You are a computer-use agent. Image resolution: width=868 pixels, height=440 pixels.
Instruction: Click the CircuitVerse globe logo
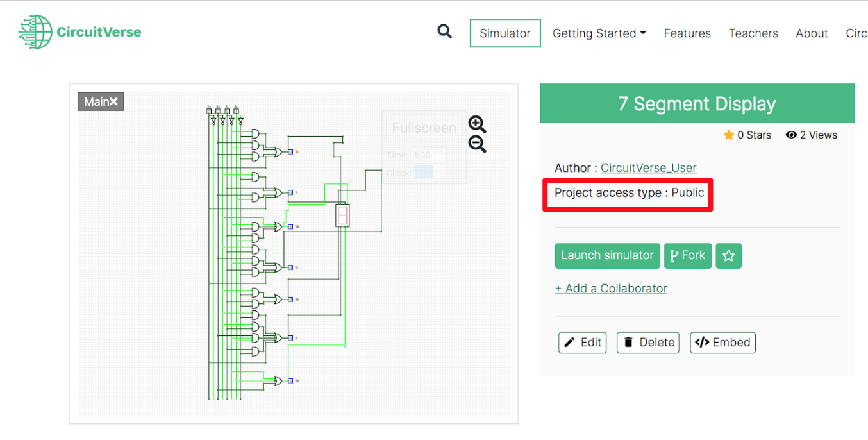click(x=35, y=32)
